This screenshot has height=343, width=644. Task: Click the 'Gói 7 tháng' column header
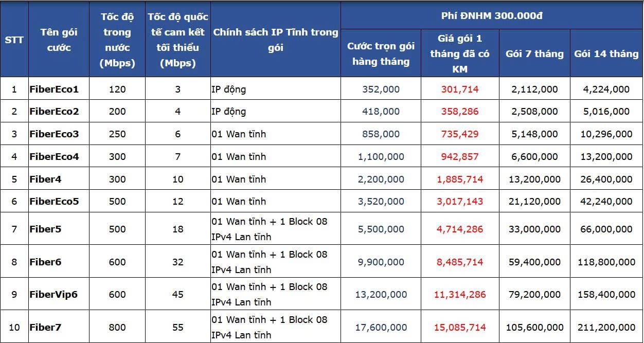[534, 53]
